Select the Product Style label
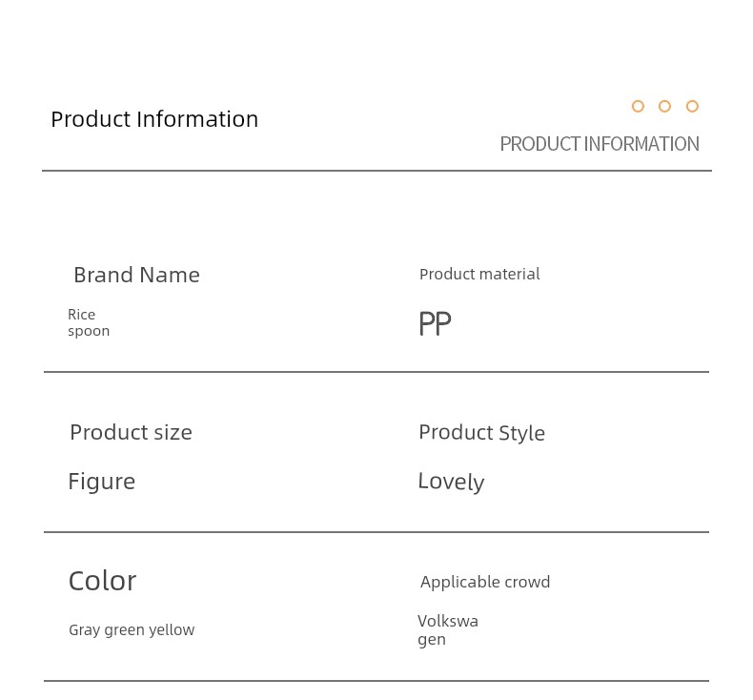Viewport: 753px width, 700px height. click(x=481, y=433)
